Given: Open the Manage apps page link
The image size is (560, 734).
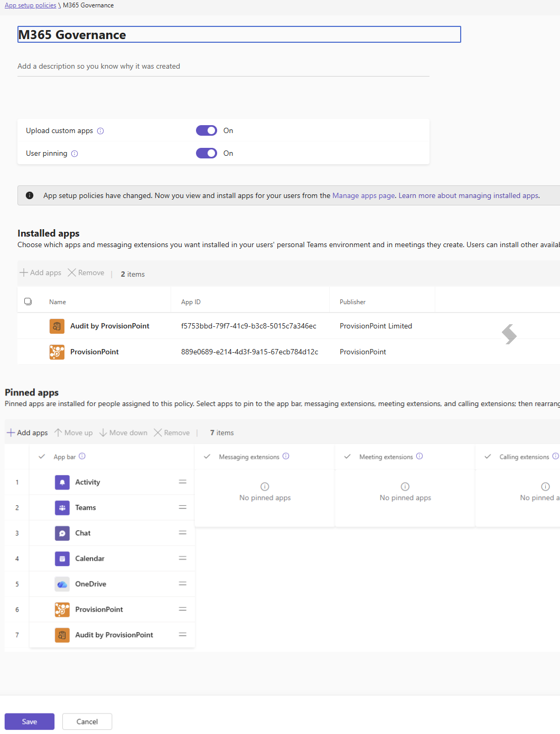Looking at the screenshot, I should click(x=363, y=195).
